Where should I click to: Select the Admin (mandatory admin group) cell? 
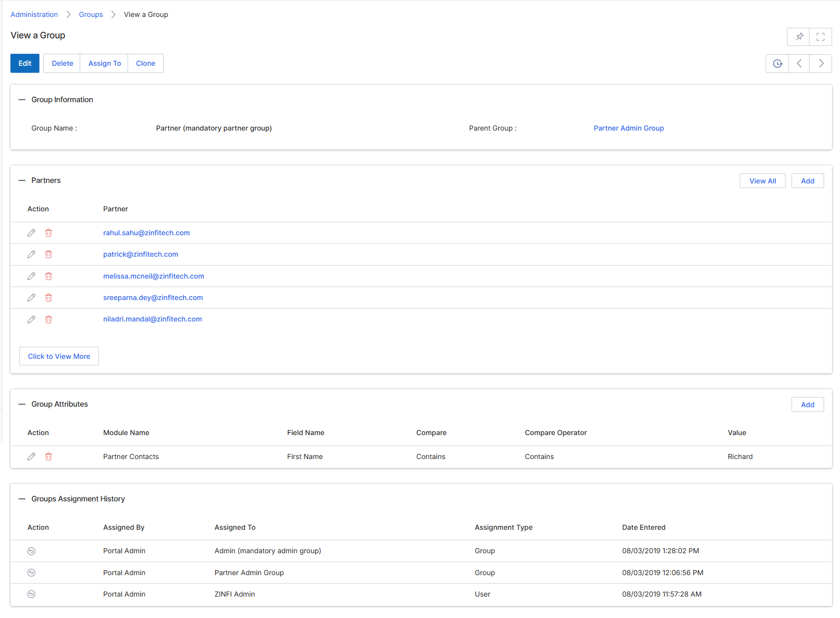[268, 551]
